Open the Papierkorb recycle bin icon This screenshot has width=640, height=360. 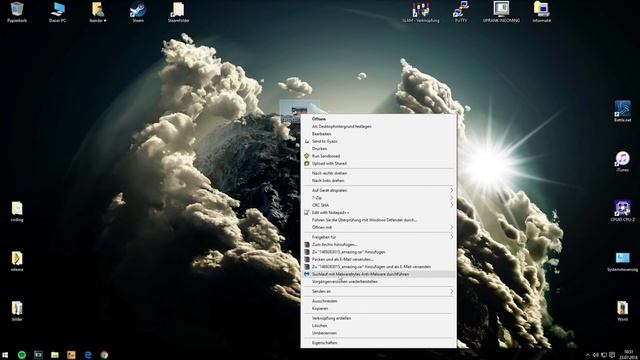[x=17, y=12]
